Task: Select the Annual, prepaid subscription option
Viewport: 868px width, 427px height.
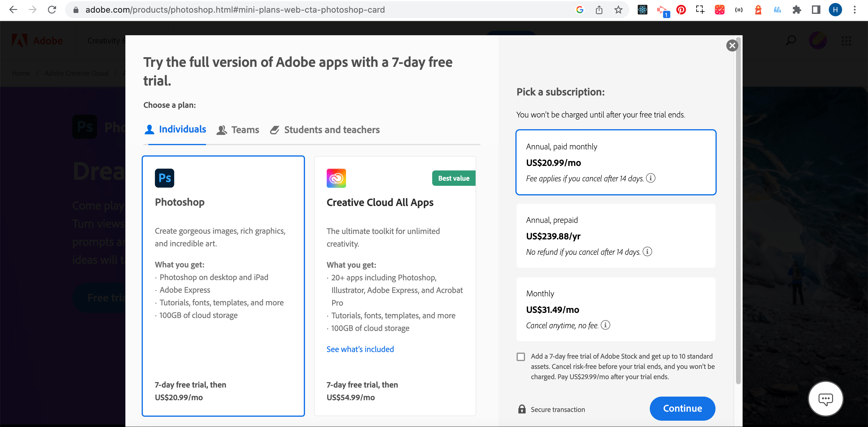Action: (616, 236)
